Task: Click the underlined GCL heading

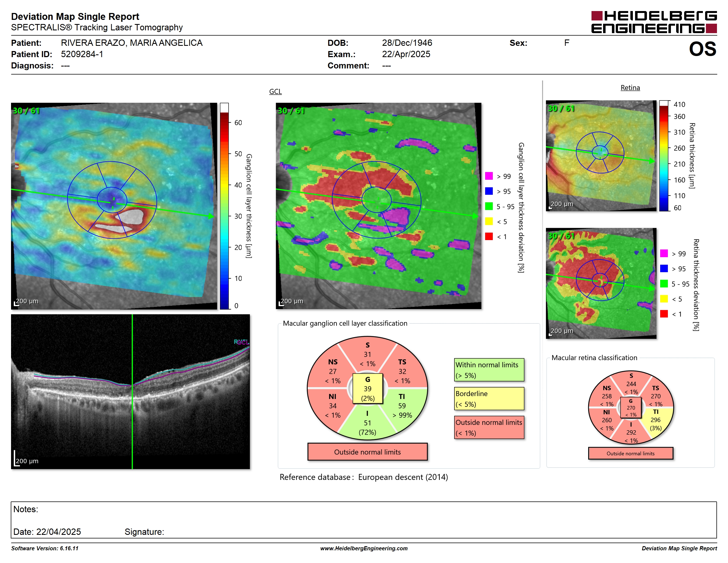Action: click(x=275, y=91)
